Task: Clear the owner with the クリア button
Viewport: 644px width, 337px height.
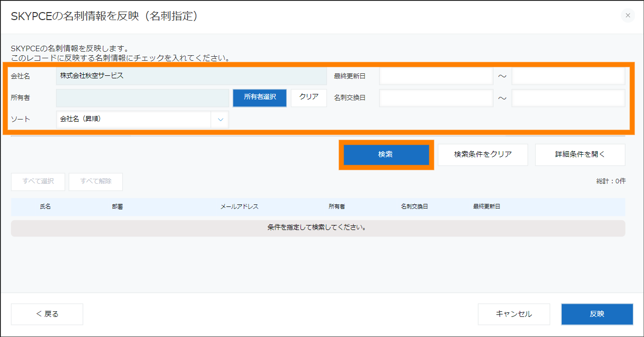Action: pos(308,97)
